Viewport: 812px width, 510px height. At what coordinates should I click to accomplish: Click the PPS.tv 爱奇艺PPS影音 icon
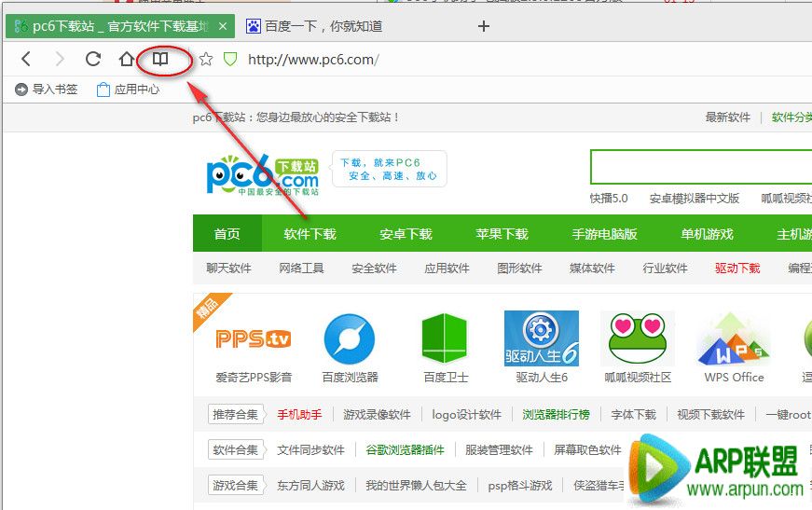pos(254,339)
